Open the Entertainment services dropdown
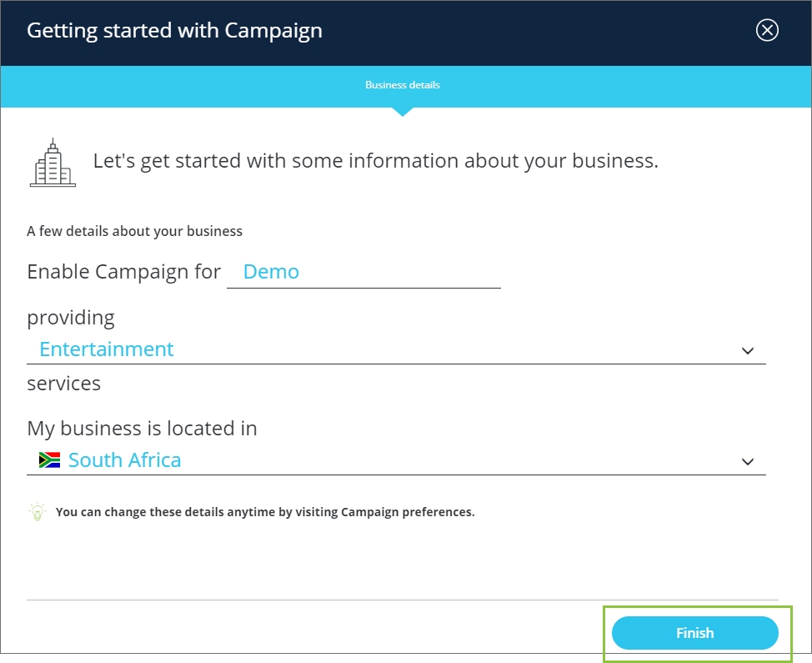Image resolution: width=812 pixels, height=663 pixels. coord(383,349)
